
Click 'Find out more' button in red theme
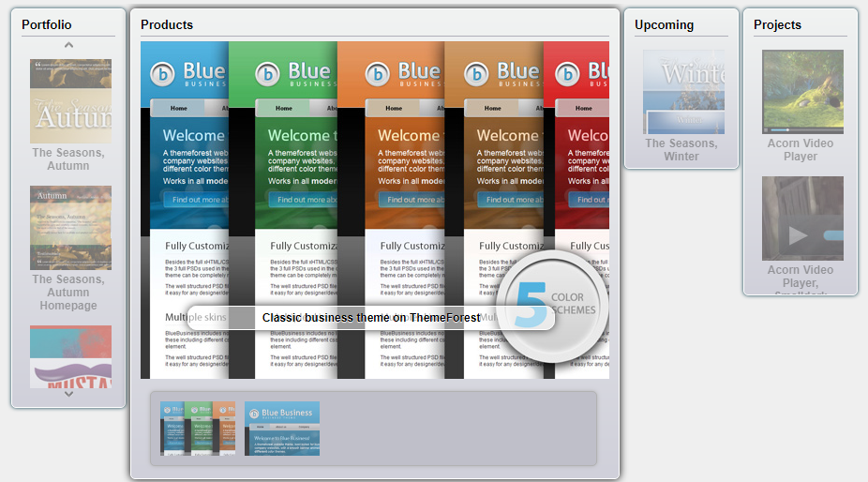tap(589, 200)
